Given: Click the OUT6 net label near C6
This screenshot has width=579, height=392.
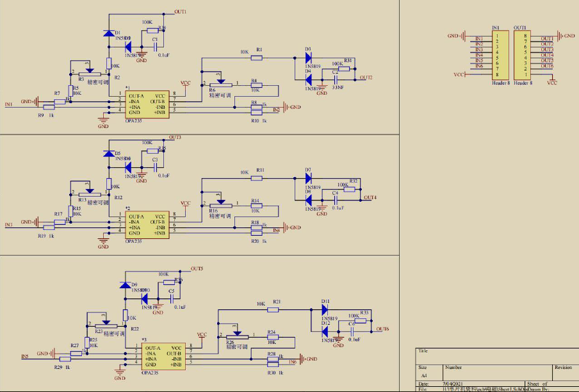Looking at the screenshot, I should (x=382, y=329).
